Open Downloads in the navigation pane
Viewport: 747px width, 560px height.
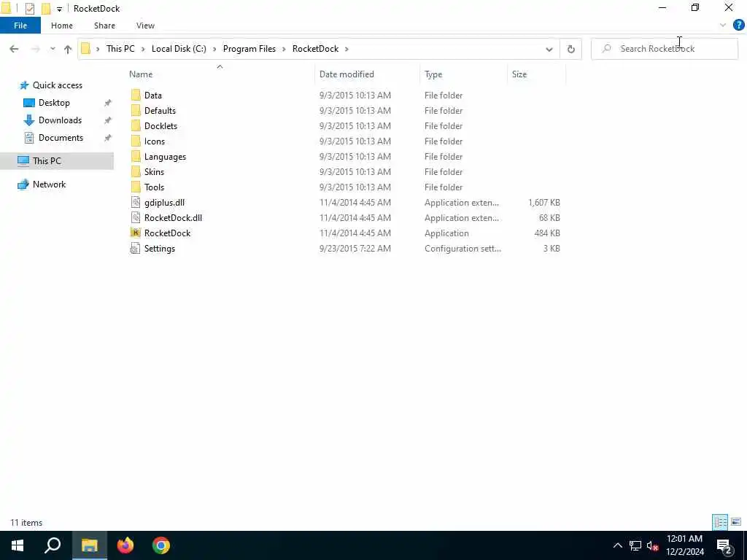click(x=60, y=120)
